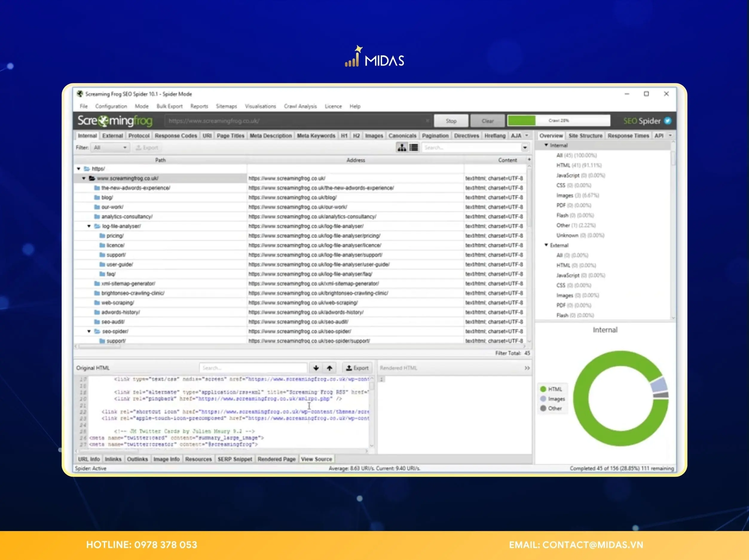Image resolution: width=749 pixels, height=560 pixels.
Task: Sort by Address column header
Action: (x=356, y=160)
